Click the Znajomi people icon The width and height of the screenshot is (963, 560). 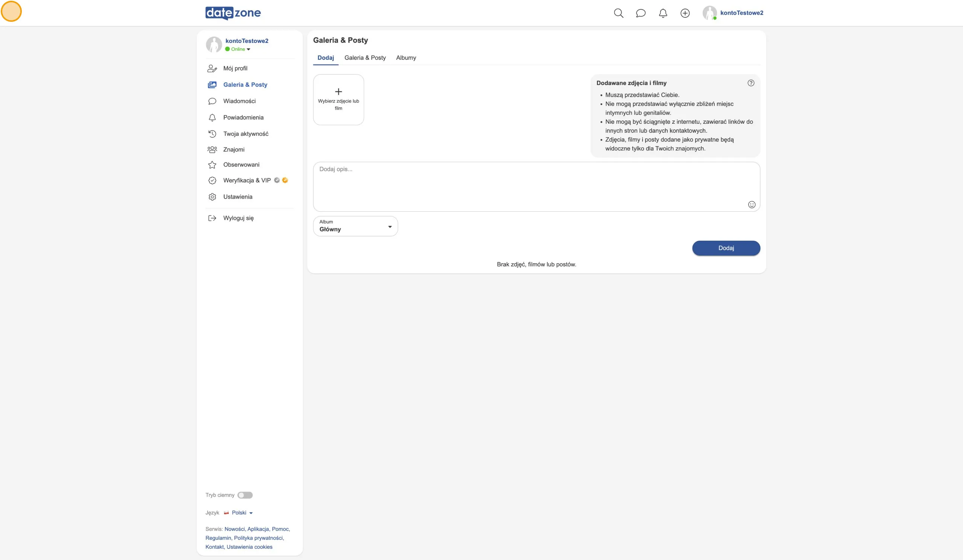212,149
